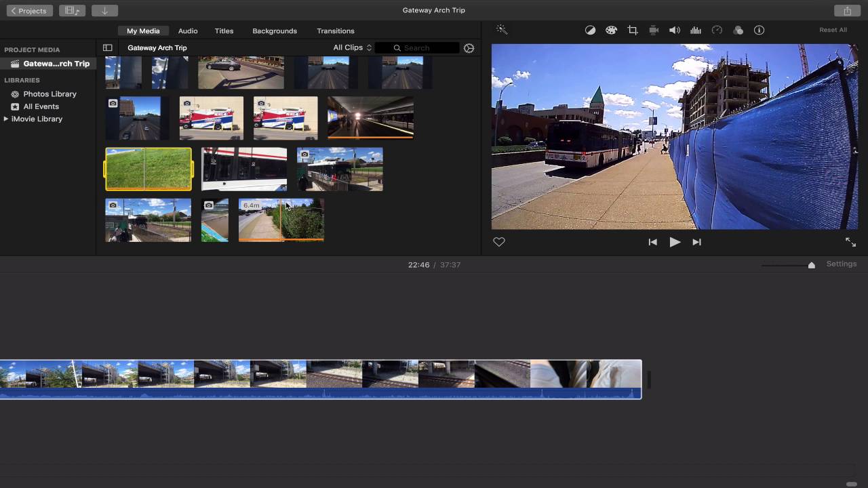This screenshot has width=868, height=488.
Task: Click Reset All adjustments button
Action: [x=833, y=30]
